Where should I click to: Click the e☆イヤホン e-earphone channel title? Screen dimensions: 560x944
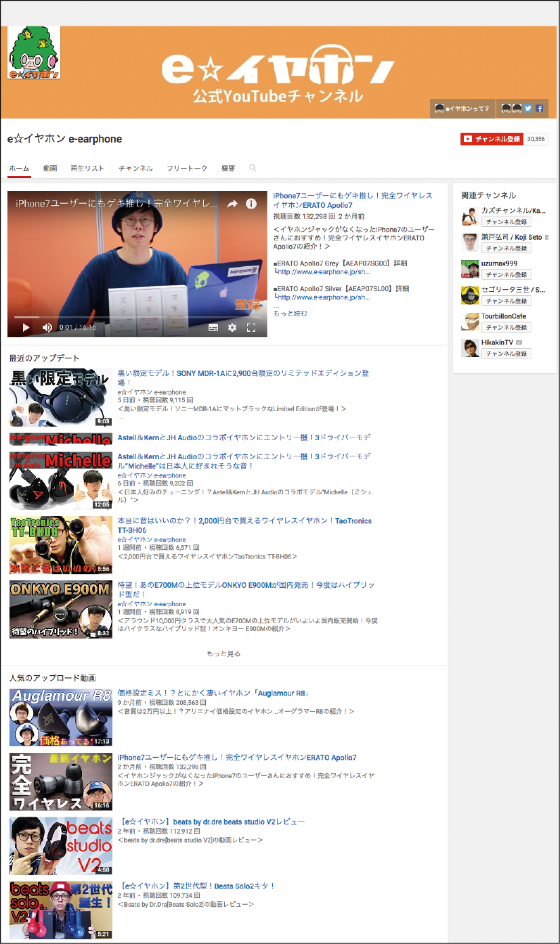[64, 139]
